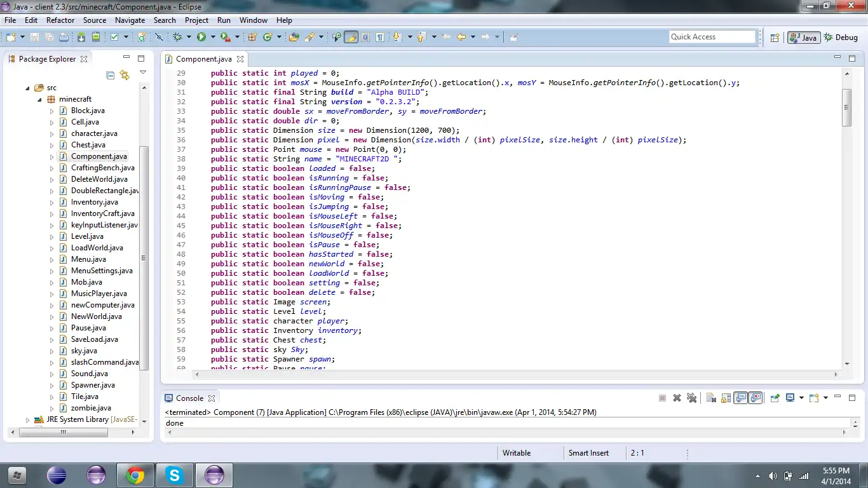The height and width of the screenshot is (488, 868).
Task: Expand the JRE System Library node
Action: (x=28, y=419)
